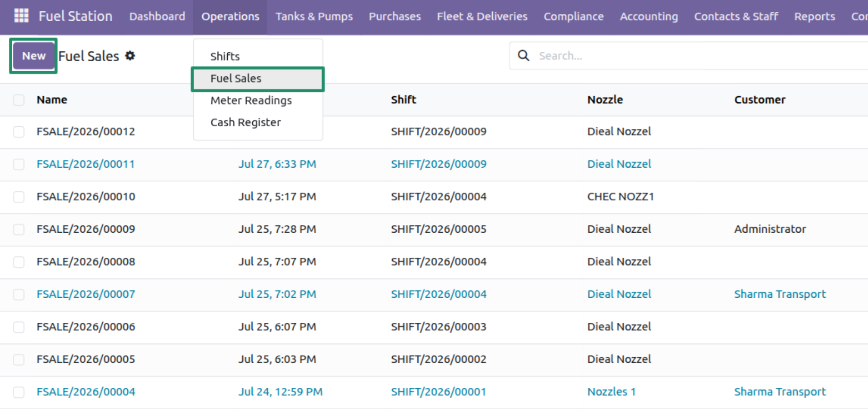This screenshot has width=868, height=409.
Task: Click Sharma Transport on FSALE/2026/00007 row
Action: [x=780, y=294]
